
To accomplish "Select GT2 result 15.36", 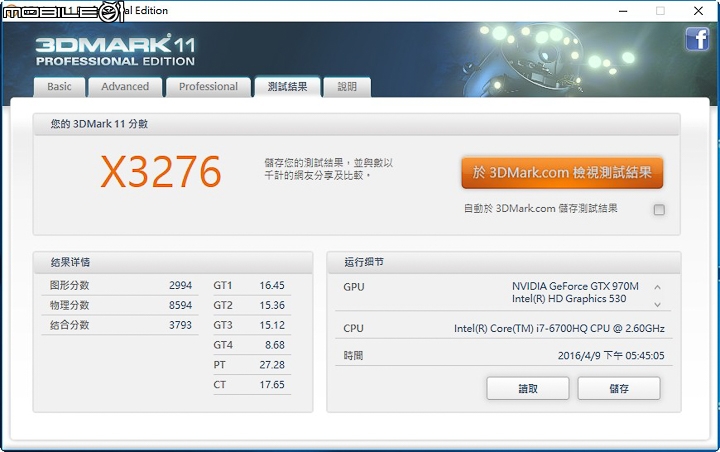I will coord(272,305).
